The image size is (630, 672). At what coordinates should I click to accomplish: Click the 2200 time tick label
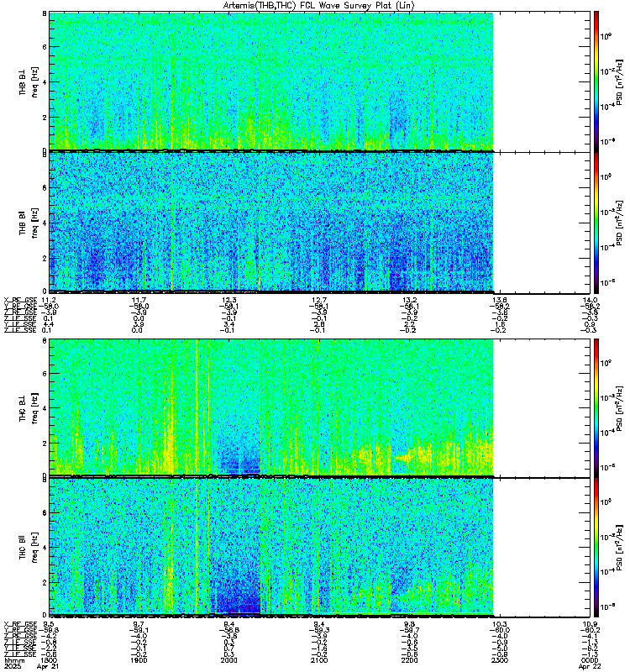click(x=410, y=660)
